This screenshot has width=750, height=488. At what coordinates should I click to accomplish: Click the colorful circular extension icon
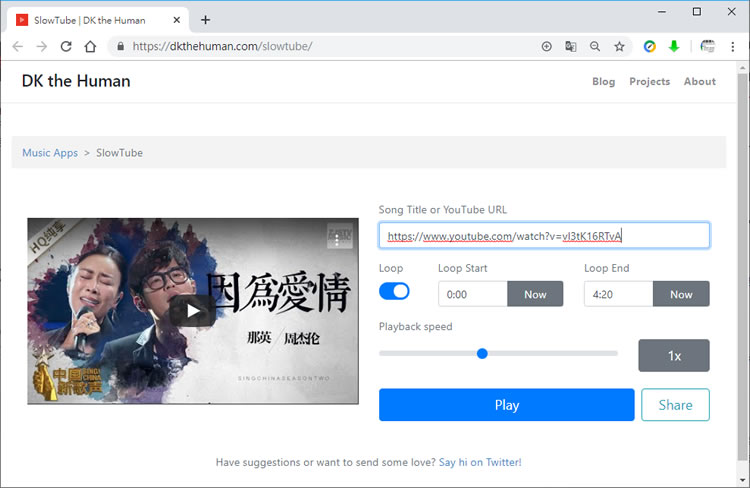[x=650, y=46]
